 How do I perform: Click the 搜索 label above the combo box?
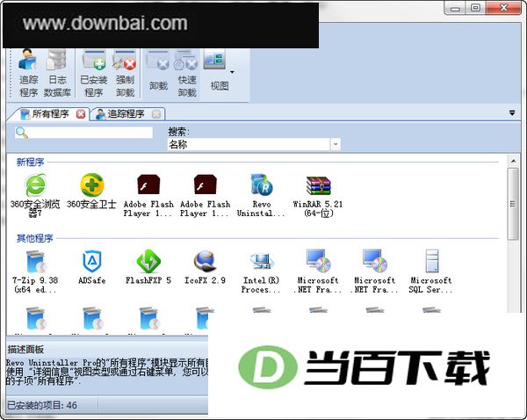(x=179, y=132)
